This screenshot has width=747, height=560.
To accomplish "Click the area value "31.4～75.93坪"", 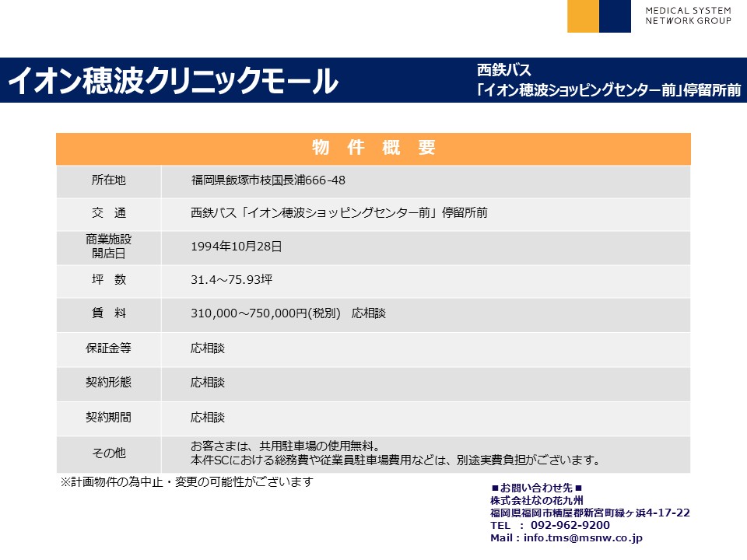I will [x=232, y=279].
